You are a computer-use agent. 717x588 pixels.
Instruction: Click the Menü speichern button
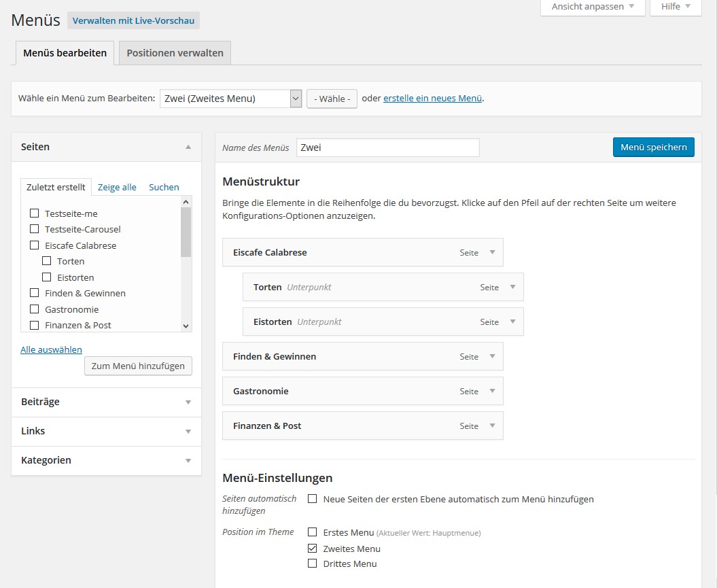point(653,147)
